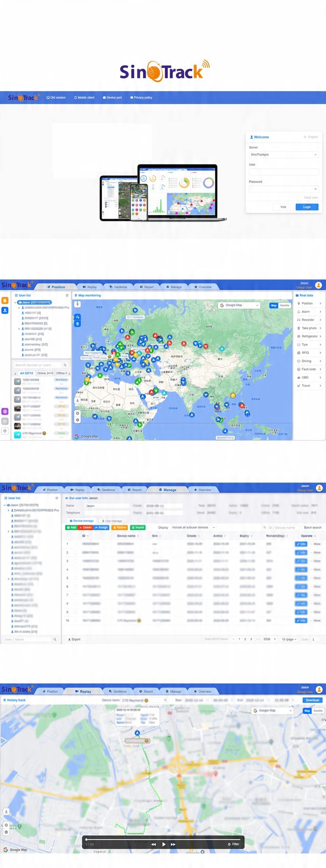Check the checkbox for device row 1
Image resolution: width=326 pixels, height=868 pixels.
coord(75,544)
